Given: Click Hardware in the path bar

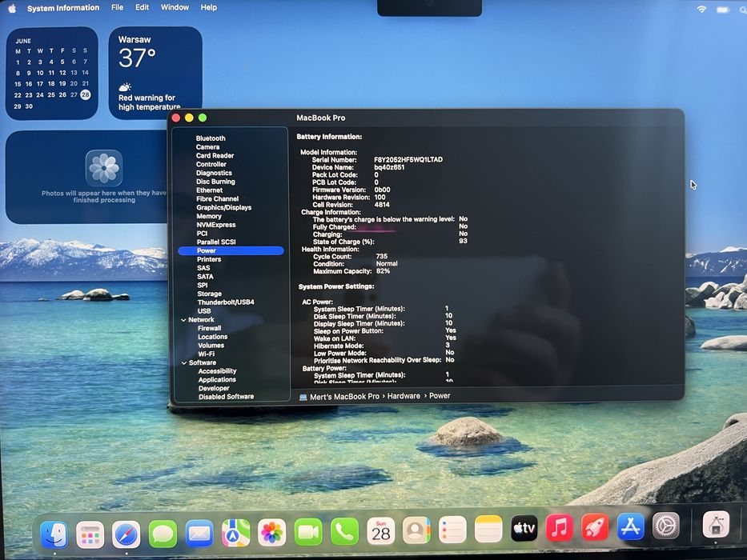Looking at the screenshot, I should click(404, 396).
